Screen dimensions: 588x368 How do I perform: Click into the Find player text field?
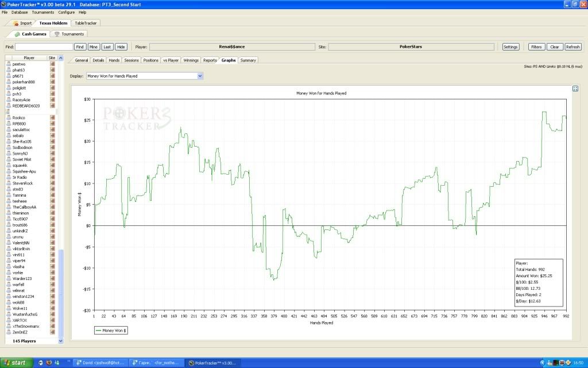(44, 47)
